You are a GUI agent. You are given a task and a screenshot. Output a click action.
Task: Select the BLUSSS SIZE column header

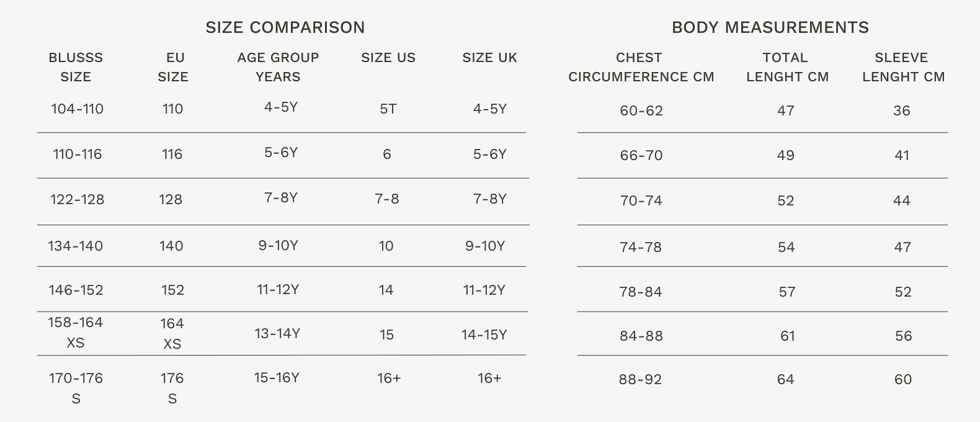coord(76,67)
